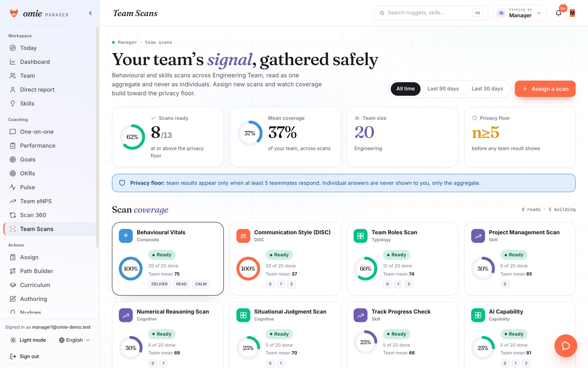Open Dashboard in the sidebar
This screenshot has width=588, height=368.
coord(50,62)
